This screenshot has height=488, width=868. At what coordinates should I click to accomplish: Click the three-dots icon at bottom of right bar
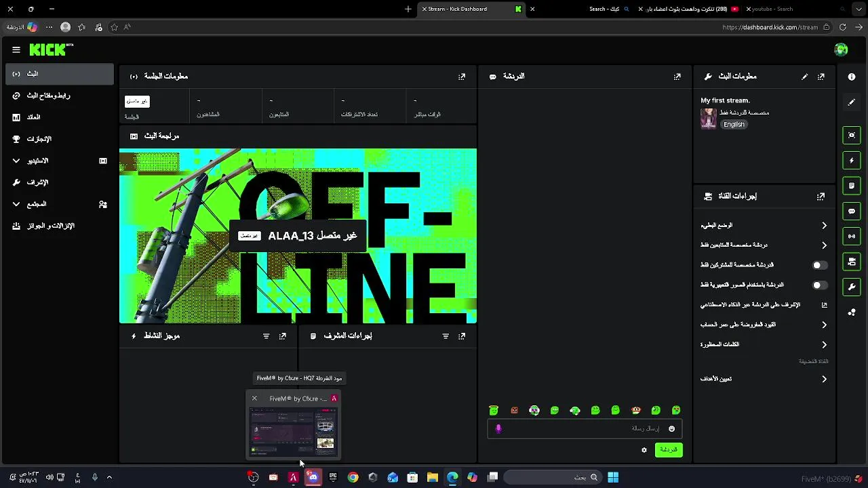tap(852, 312)
